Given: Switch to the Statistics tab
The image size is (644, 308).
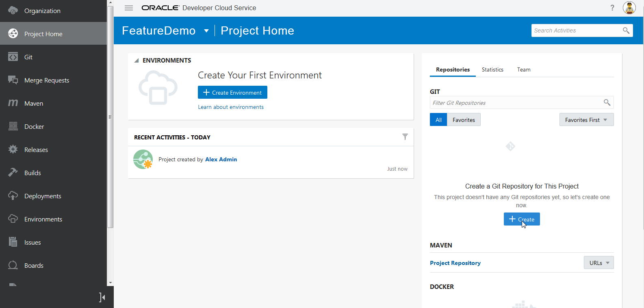Looking at the screenshot, I should [492, 69].
